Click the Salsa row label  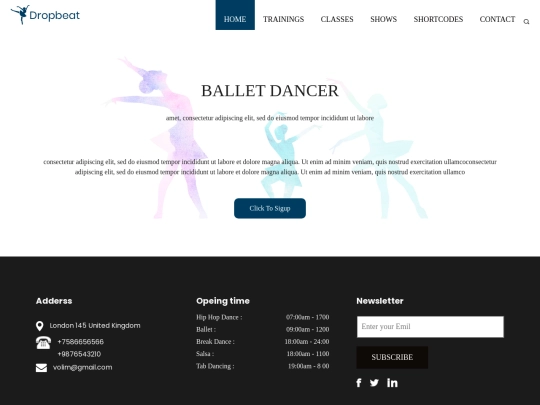(x=205, y=354)
